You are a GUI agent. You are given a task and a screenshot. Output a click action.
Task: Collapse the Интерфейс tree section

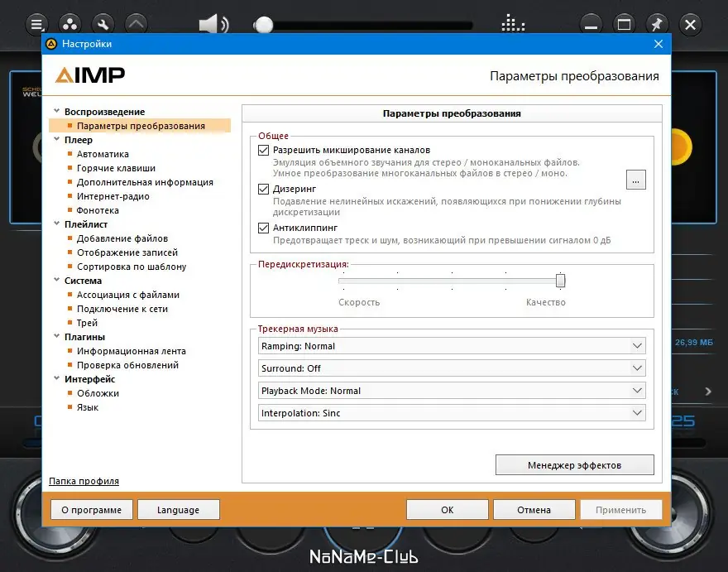56,378
